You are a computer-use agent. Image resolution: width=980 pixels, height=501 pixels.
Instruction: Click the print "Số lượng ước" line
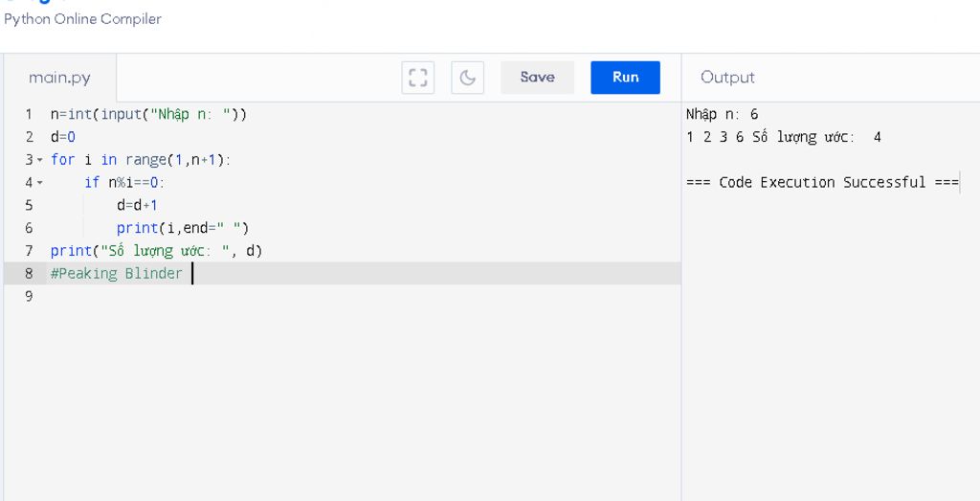156,251
